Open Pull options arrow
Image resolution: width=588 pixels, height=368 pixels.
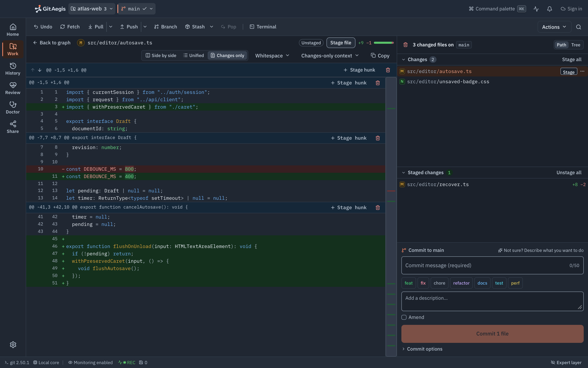111,27
